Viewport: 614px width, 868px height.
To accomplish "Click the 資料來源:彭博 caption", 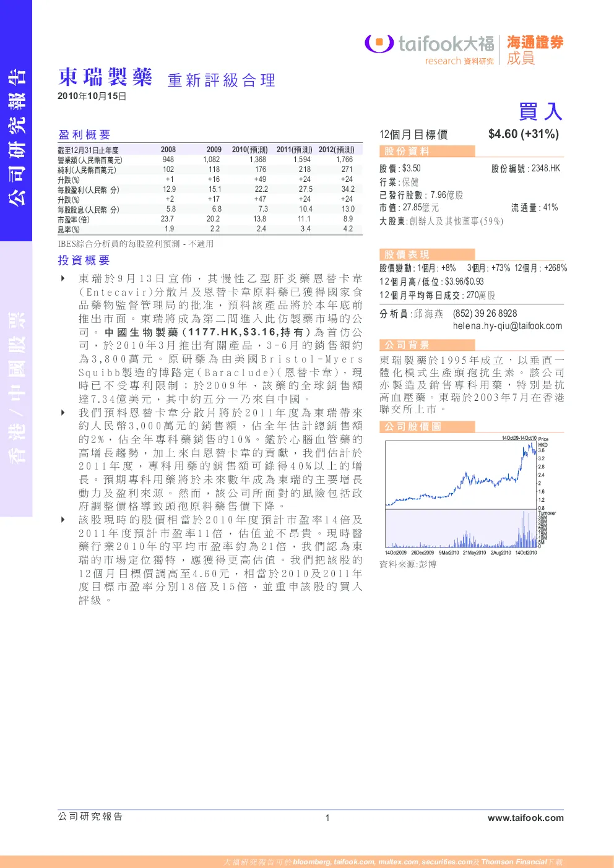I will pos(408,565).
